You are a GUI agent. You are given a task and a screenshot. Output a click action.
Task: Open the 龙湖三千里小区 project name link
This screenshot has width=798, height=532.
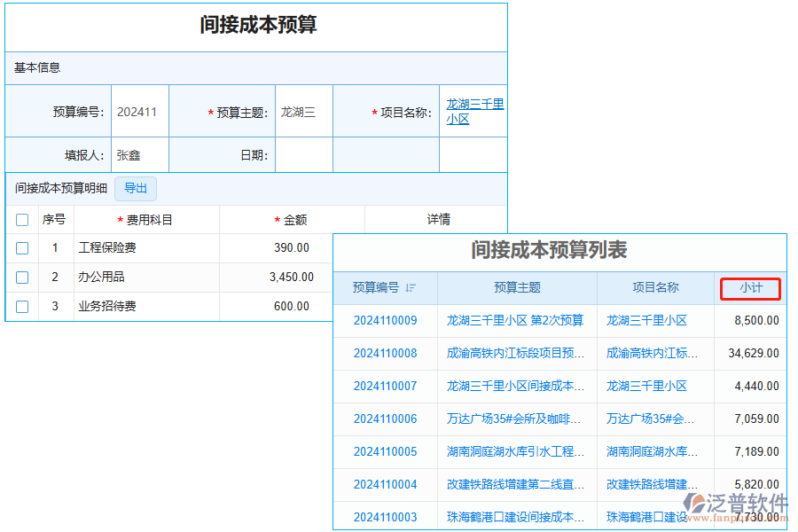click(x=473, y=110)
